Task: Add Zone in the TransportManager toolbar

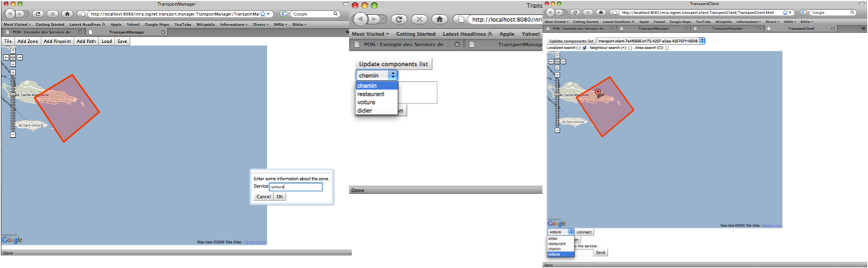Action: click(28, 42)
